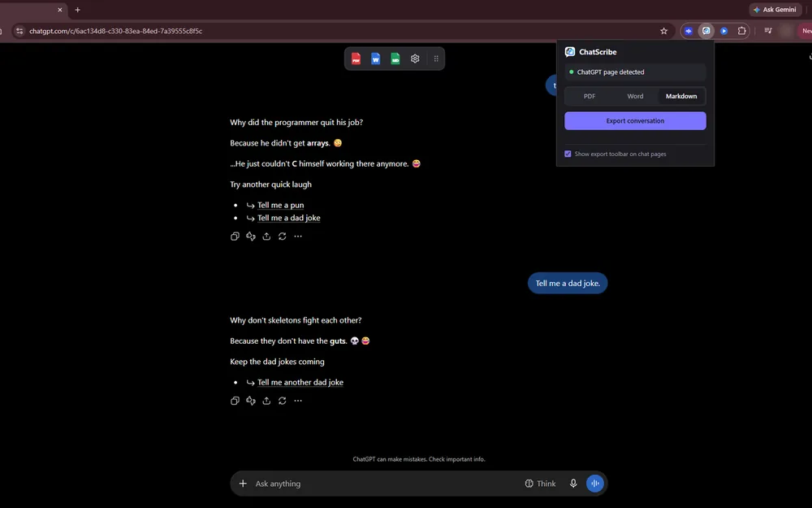Click the blue play-button extension icon

point(724,31)
